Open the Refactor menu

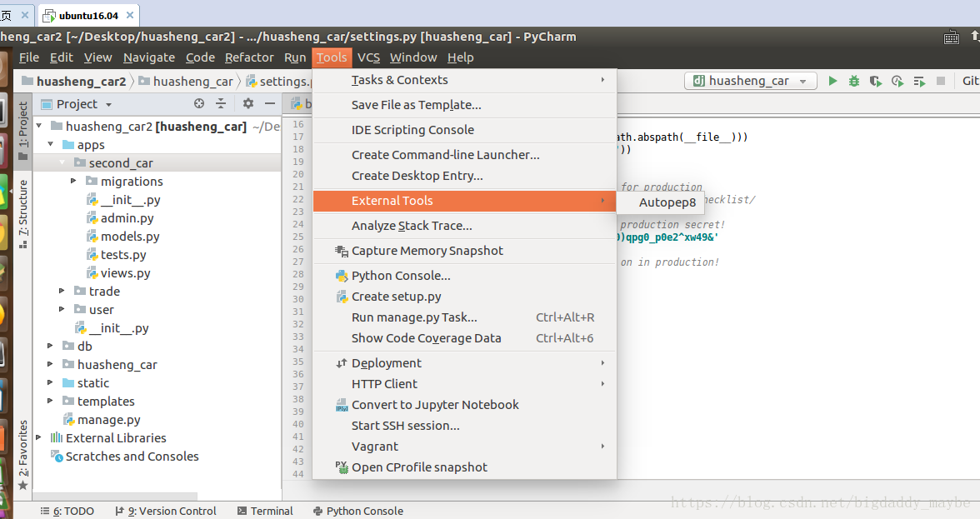249,57
